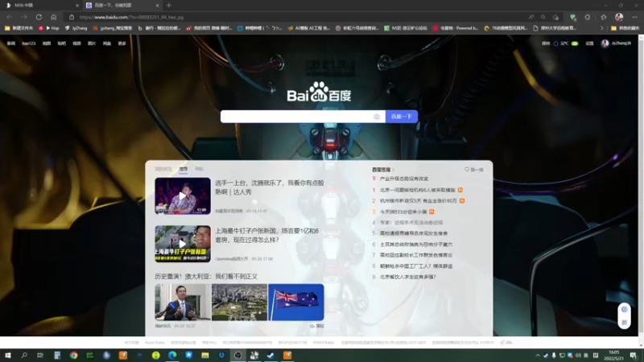This screenshot has height=362, width=644.
Task: Open 贴吧 in Baidu top navigation
Action: [62, 43]
